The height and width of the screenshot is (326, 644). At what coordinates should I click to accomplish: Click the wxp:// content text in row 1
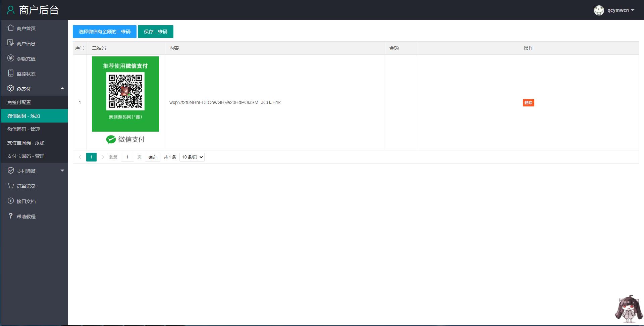tap(225, 102)
